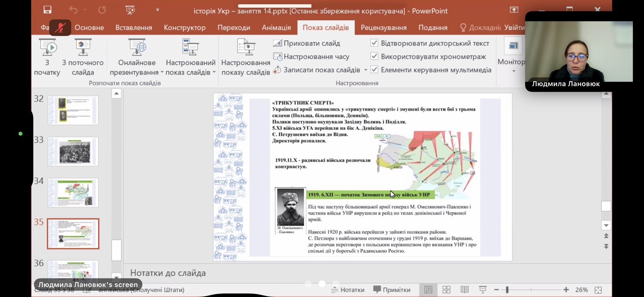This screenshot has width=644, height=297.
Task: Open Настроювання часу timing tool
Action: [x=278, y=57]
